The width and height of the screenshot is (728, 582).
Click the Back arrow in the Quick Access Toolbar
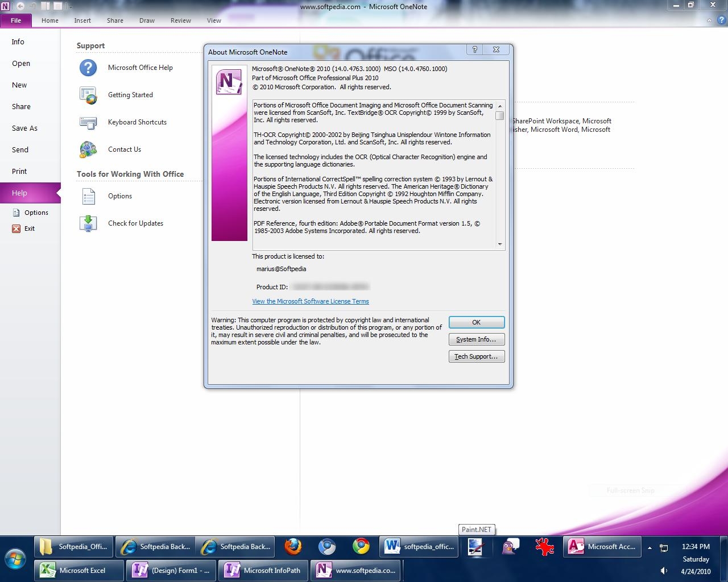click(20, 6)
